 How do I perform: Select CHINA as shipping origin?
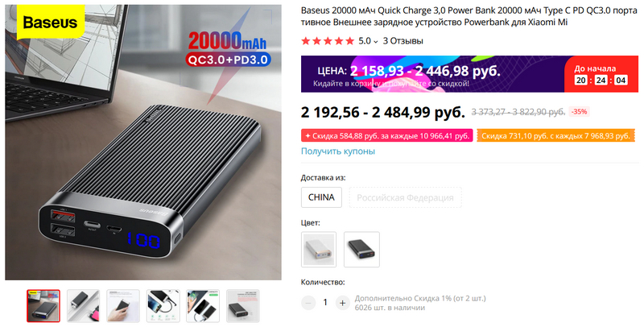[321, 197]
